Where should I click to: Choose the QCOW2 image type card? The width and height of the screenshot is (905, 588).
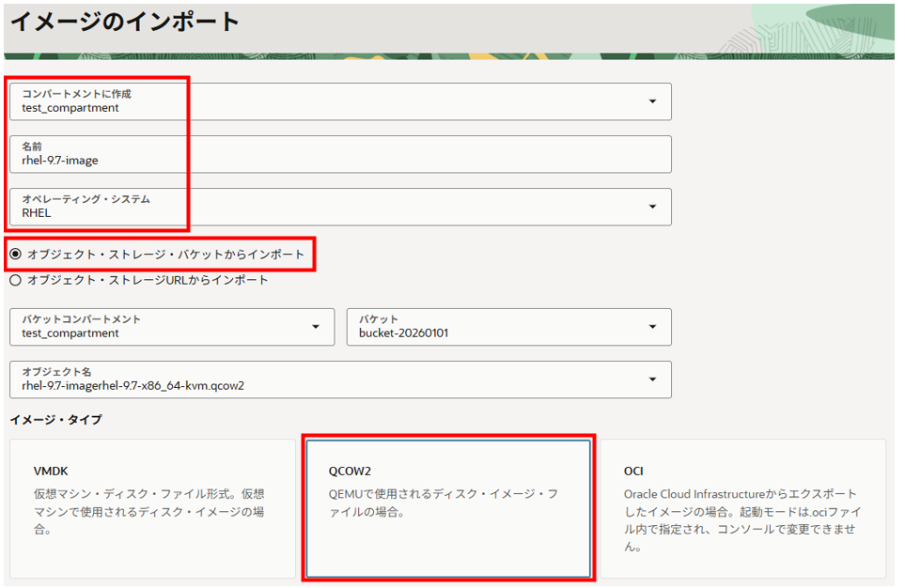pos(448,508)
